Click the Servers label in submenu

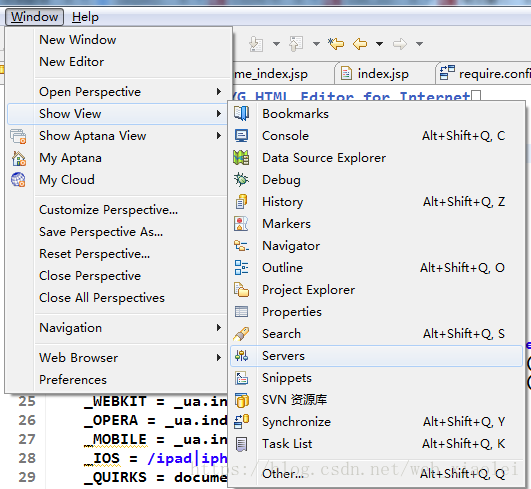pos(283,356)
